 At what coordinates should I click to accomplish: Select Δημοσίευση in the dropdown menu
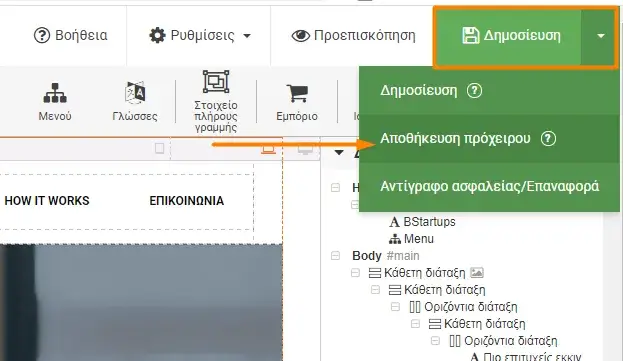coord(418,91)
